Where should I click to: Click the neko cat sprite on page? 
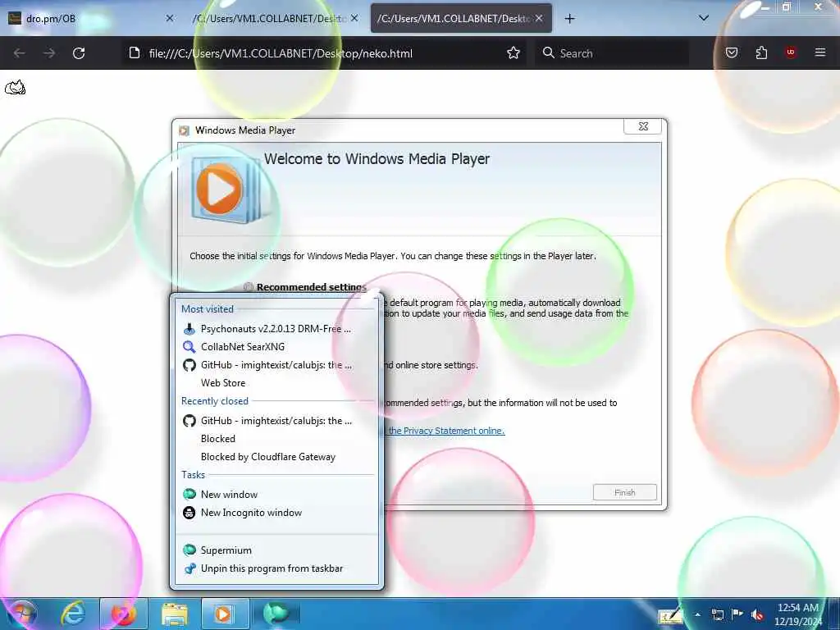pos(15,87)
